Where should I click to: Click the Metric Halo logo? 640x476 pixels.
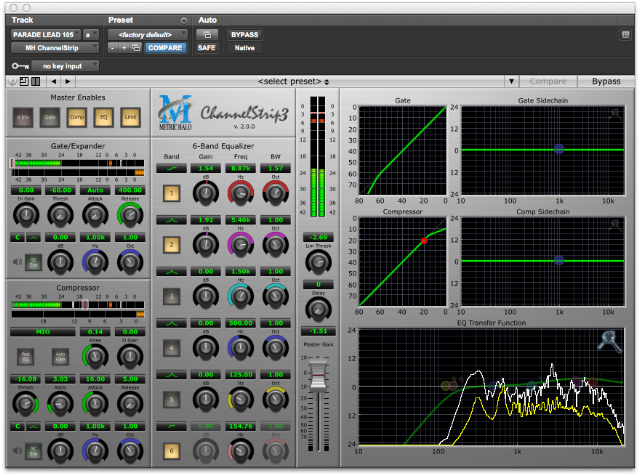[176, 113]
